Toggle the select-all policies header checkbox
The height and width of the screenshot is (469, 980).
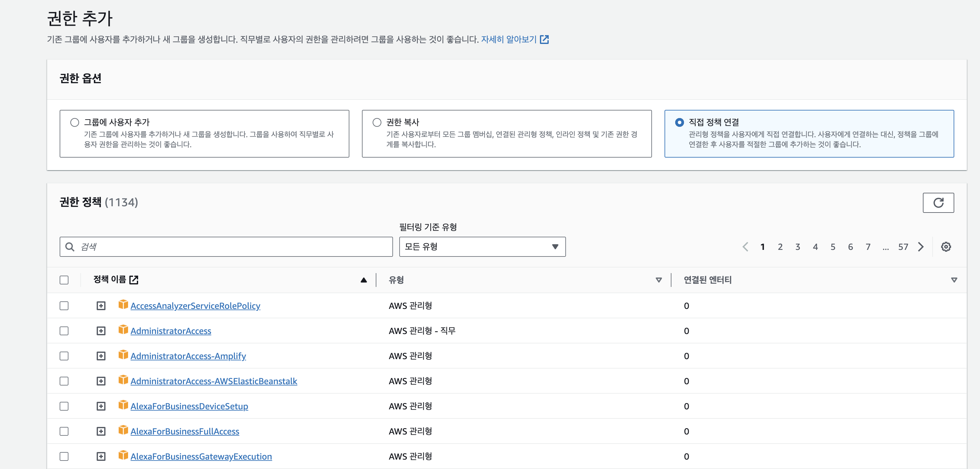64,280
